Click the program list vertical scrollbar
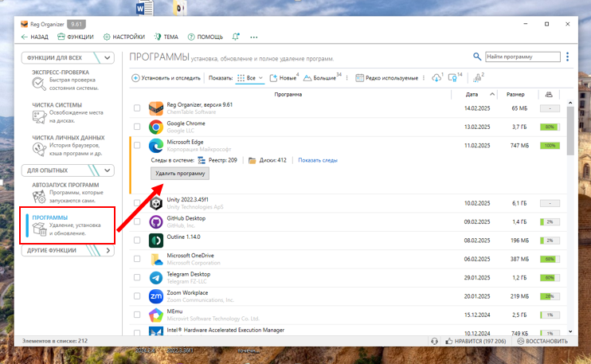 [570, 131]
